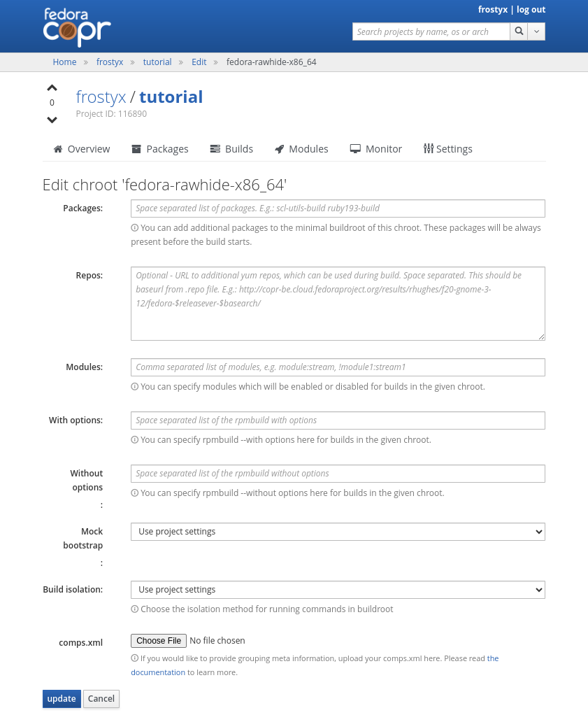Click the search magnifier icon button
Image resolution: width=588 pixels, height=722 pixels.
click(x=519, y=31)
